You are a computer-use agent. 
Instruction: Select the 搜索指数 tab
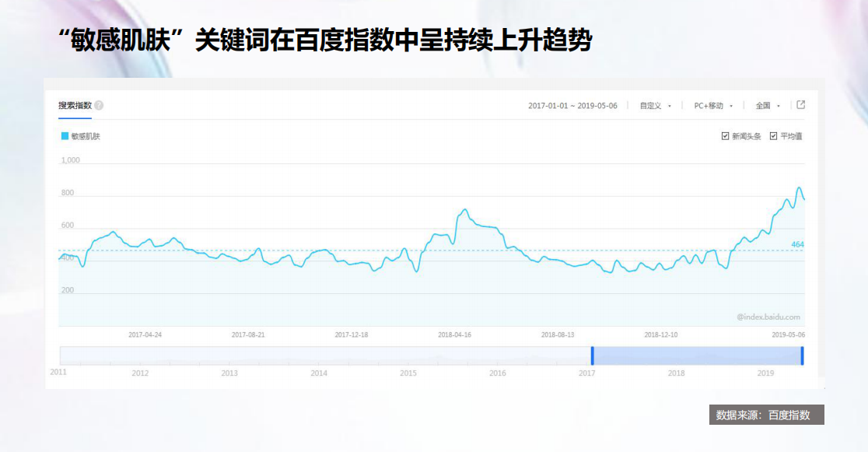(x=75, y=105)
